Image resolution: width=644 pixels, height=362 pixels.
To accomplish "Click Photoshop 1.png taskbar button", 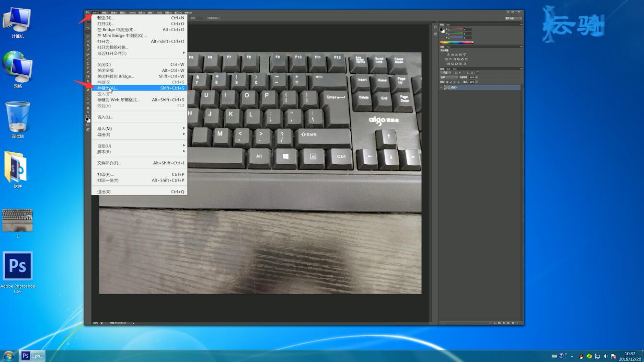I will [x=32, y=356].
